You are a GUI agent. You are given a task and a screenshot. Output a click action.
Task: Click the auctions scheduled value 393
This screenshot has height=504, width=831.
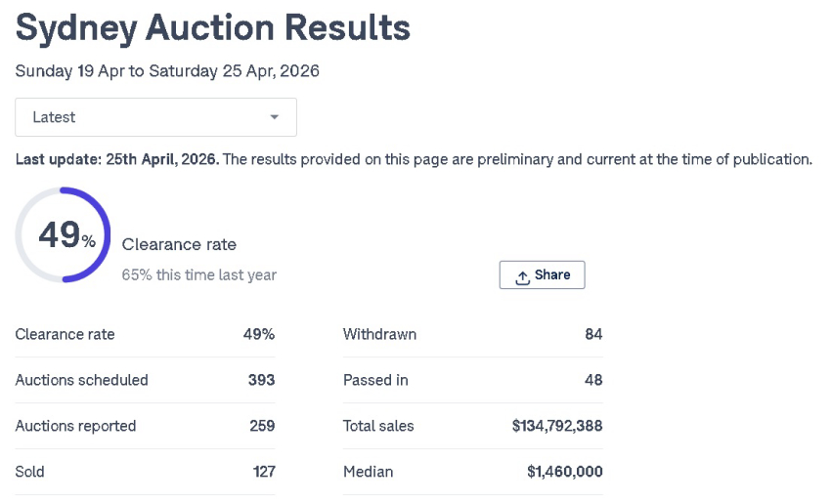pos(261,380)
